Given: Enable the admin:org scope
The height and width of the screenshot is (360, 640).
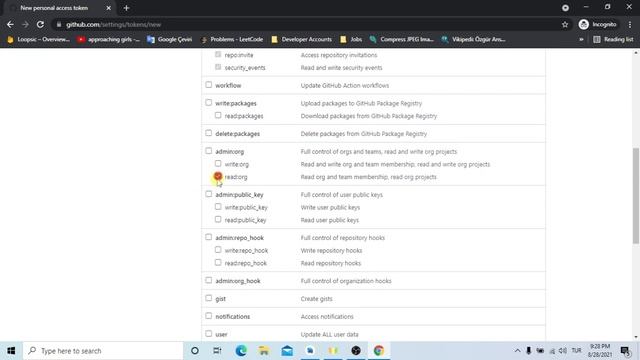Looking at the screenshot, I should coord(209,151).
